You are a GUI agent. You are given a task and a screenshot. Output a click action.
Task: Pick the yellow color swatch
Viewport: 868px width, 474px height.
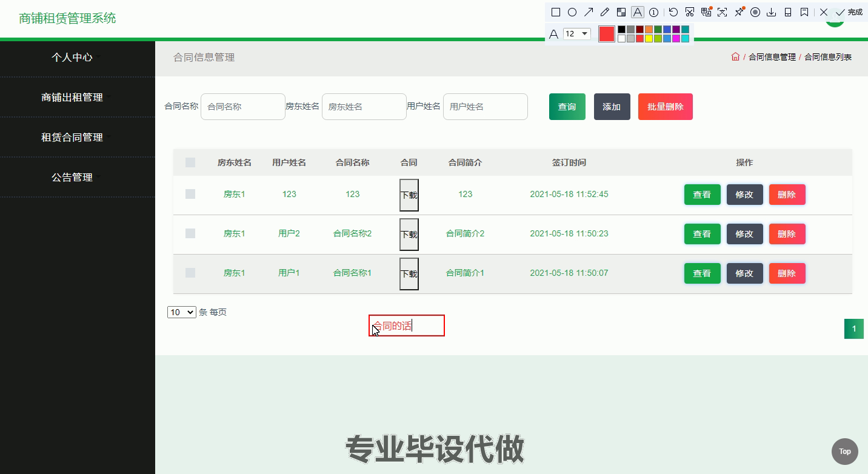[649, 39]
